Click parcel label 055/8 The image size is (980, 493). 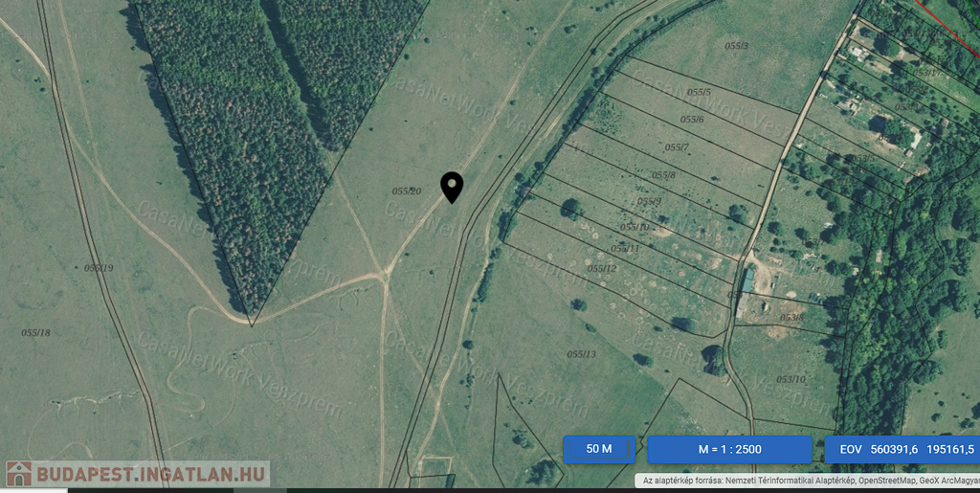point(663,175)
